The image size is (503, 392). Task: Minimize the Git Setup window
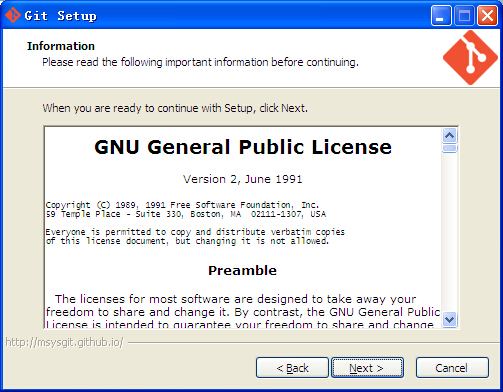click(x=441, y=15)
